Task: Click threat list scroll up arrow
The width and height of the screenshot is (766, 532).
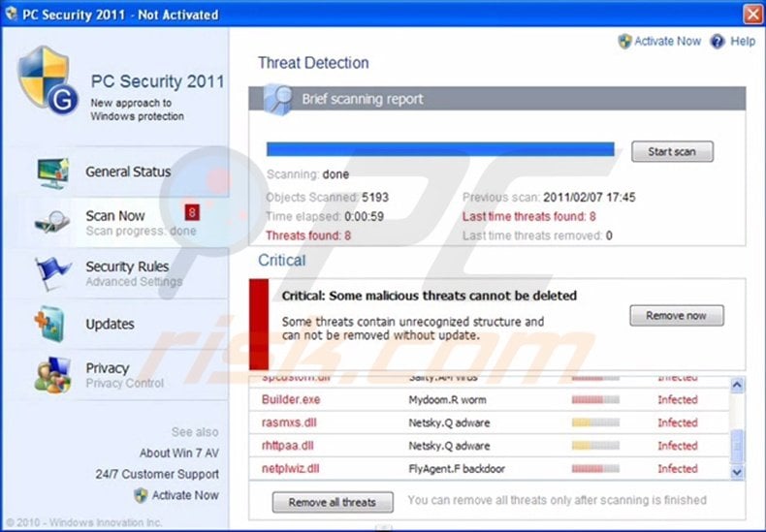Action: pos(737,385)
